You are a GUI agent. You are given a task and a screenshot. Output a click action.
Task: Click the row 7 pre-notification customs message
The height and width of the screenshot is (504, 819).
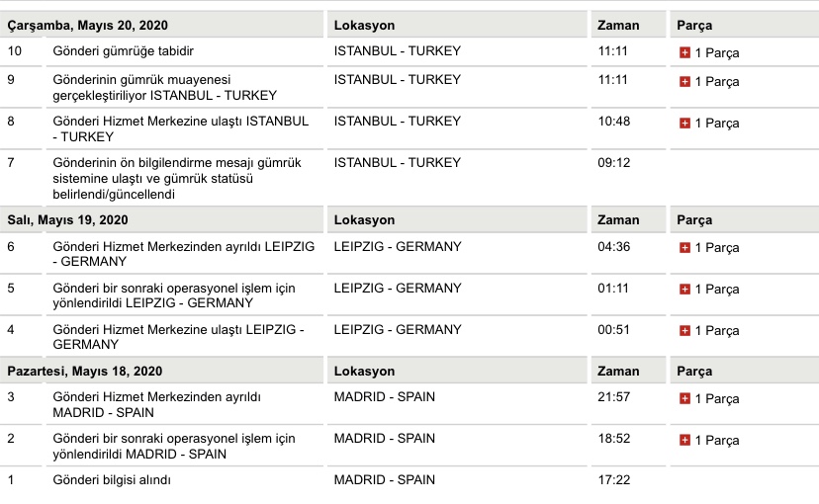[x=177, y=179]
